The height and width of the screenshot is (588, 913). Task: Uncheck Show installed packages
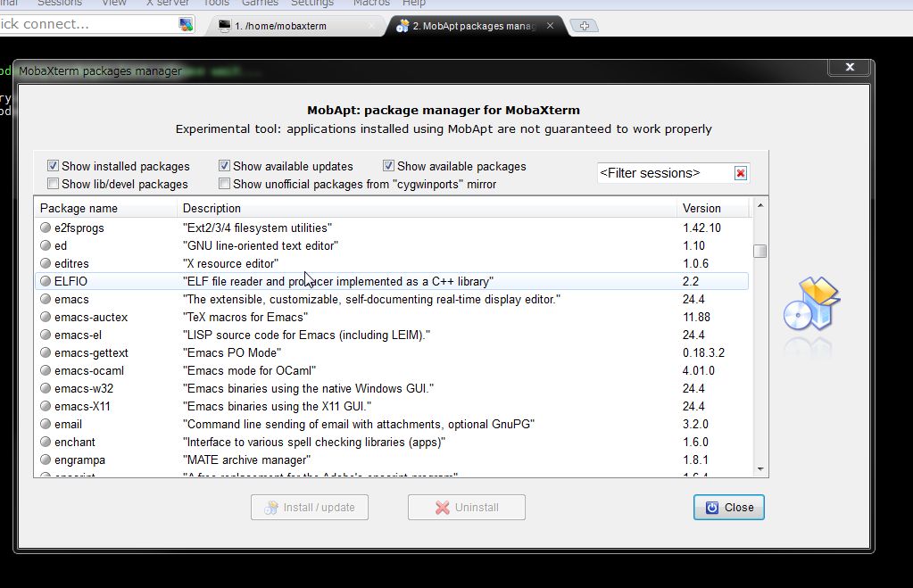coord(53,165)
